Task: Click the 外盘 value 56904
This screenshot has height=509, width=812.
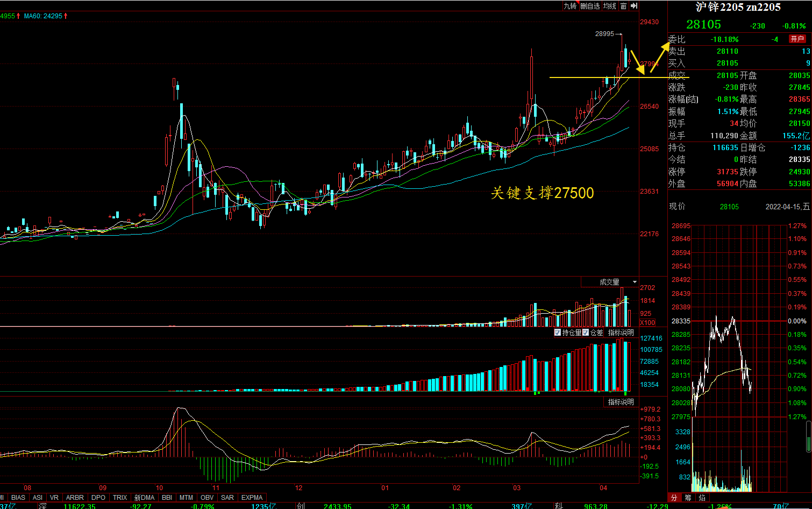Action: click(x=728, y=183)
